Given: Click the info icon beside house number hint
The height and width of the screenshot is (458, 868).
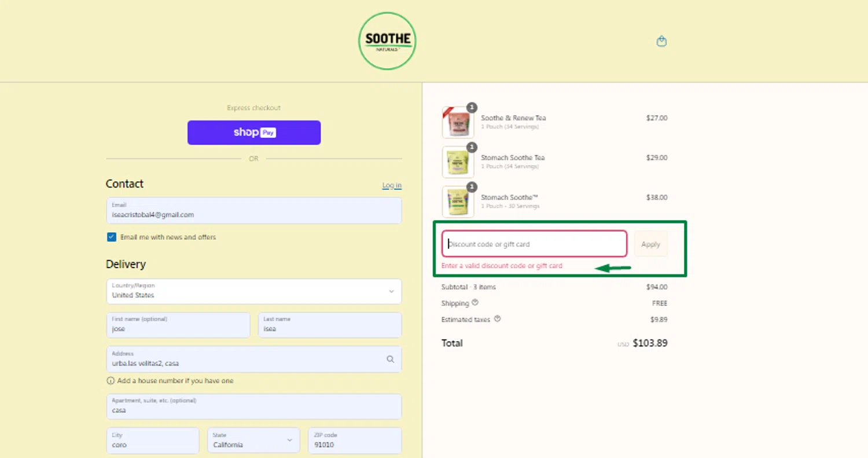Looking at the screenshot, I should pyautogui.click(x=111, y=381).
